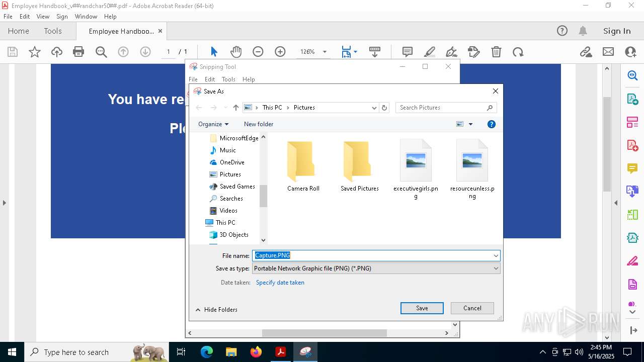Collapse folders with Hide Folders
The width and height of the screenshot is (644, 362).
(216, 310)
